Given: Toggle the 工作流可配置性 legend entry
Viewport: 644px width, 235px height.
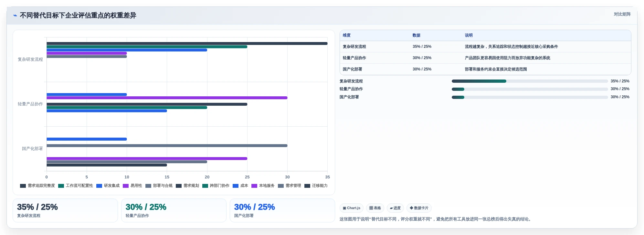Looking at the screenshot, I should [76, 186].
